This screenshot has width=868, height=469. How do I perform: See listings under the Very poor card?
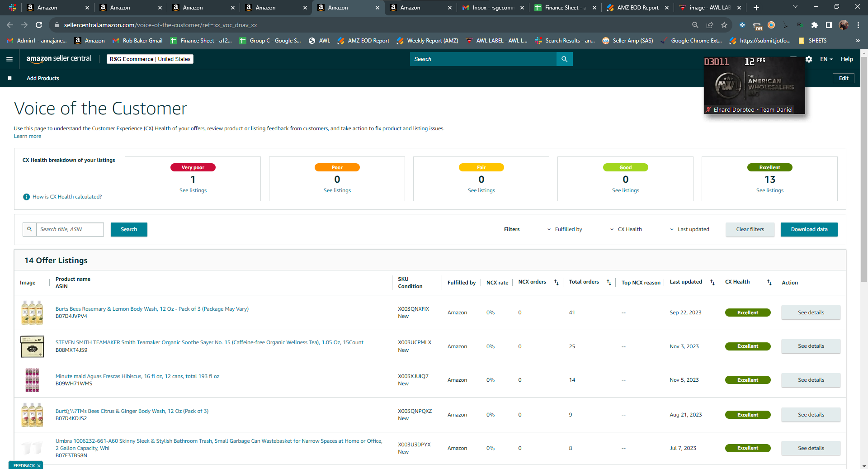(x=193, y=190)
